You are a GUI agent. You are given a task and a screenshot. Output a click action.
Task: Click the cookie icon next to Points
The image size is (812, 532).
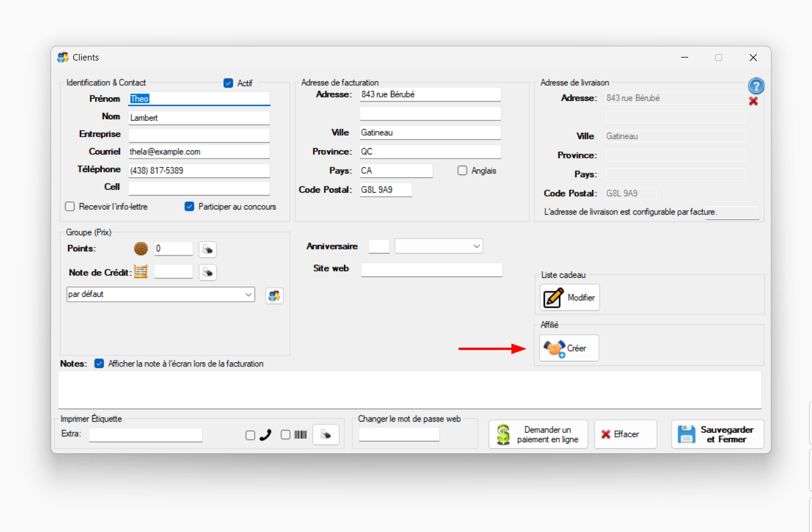click(141, 249)
